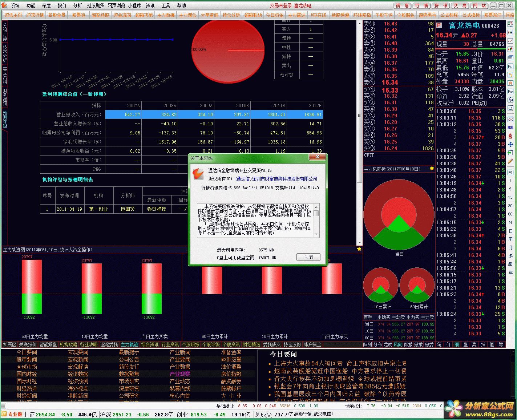Open the 系统 menu
This screenshot has width=517, height=420.
click(x=15, y=5)
